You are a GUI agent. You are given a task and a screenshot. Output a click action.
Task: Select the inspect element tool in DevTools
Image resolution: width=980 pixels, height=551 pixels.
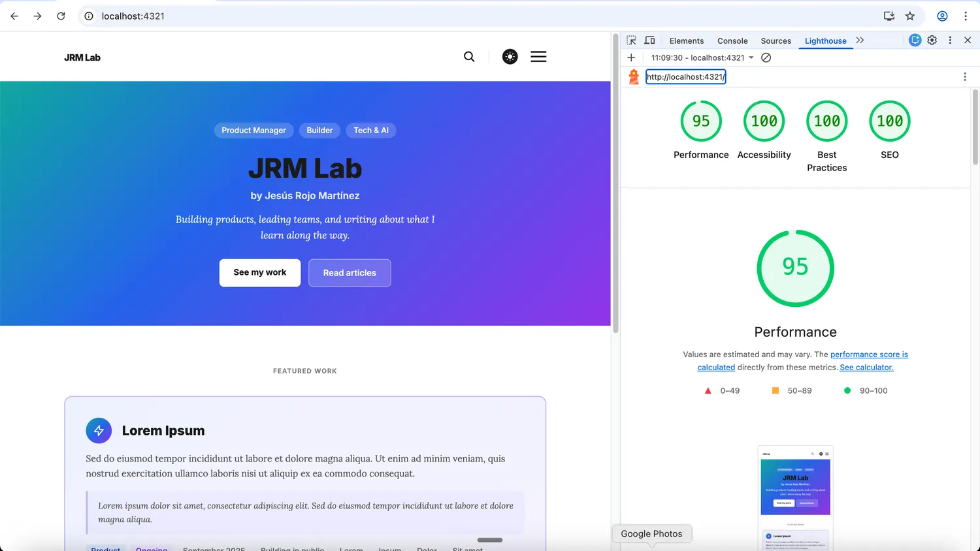pyautogui.click(x=631, y=40)
